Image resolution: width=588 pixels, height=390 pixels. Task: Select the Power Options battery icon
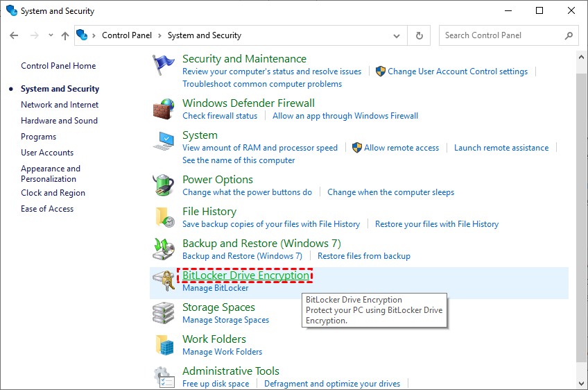coord(164,185)
